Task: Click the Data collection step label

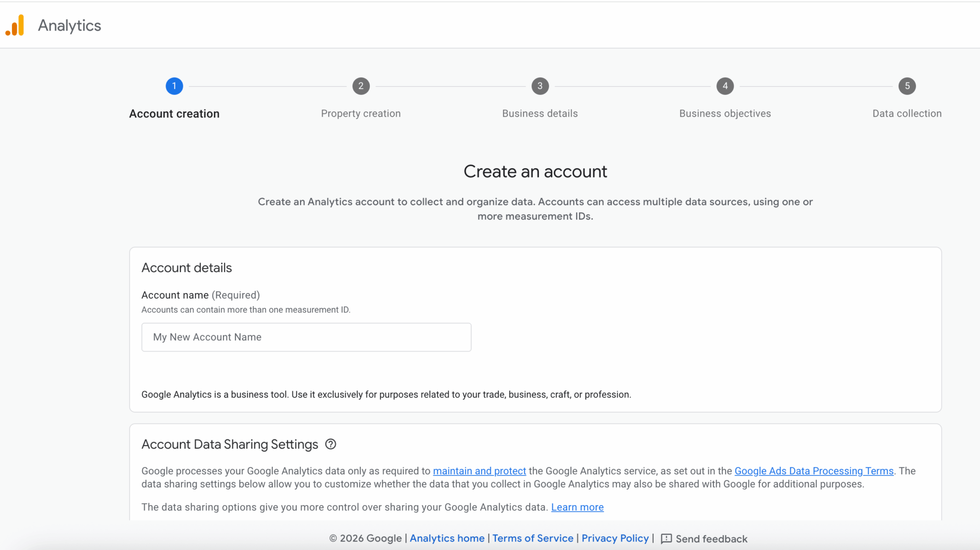Action: click(906, 113)
